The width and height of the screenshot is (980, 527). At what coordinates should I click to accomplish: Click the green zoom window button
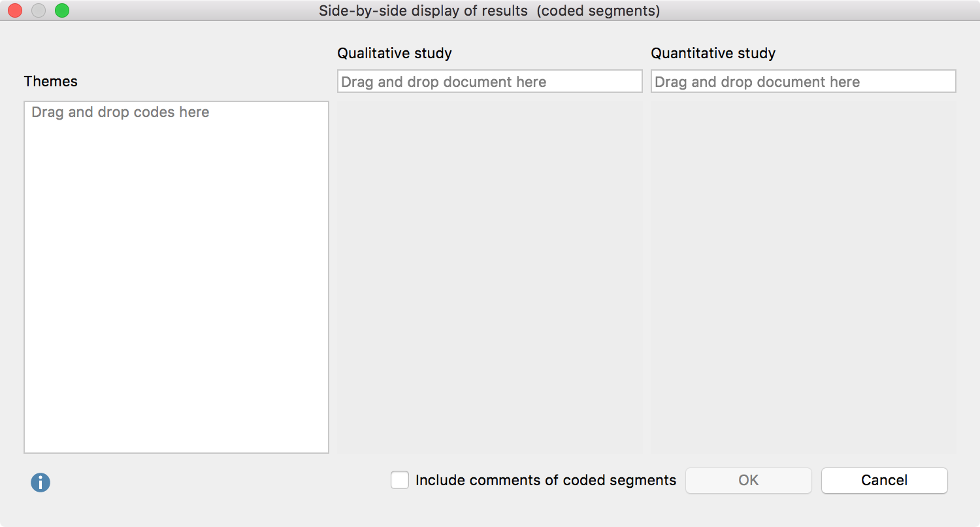[62, 10]
